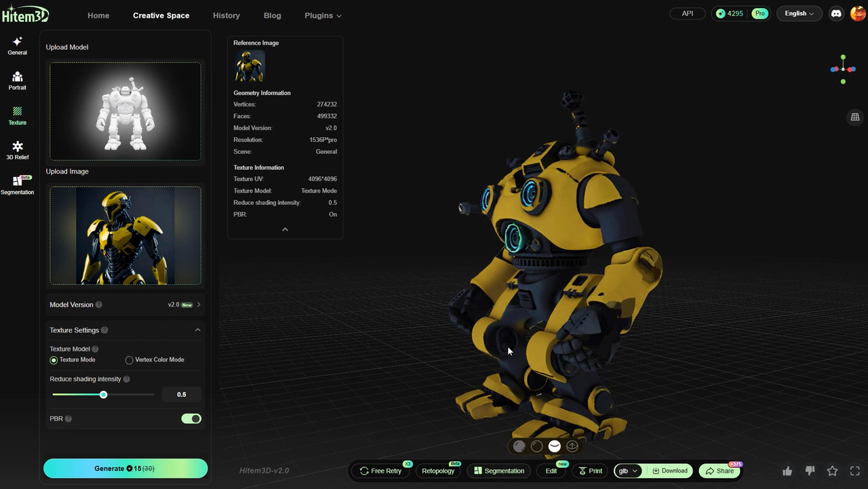Open the user avatar profile
Viewport: 868px width, 489px height.
pos(857,14)
